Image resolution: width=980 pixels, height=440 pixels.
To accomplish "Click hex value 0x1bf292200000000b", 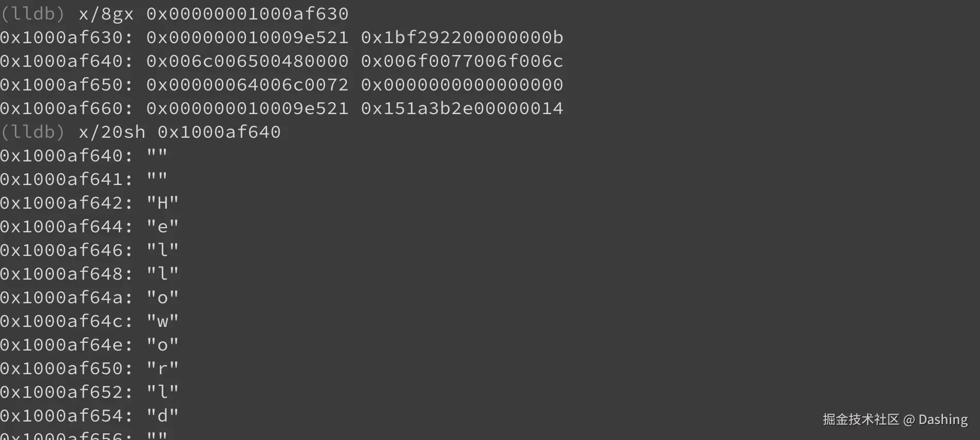I will 462,38.
